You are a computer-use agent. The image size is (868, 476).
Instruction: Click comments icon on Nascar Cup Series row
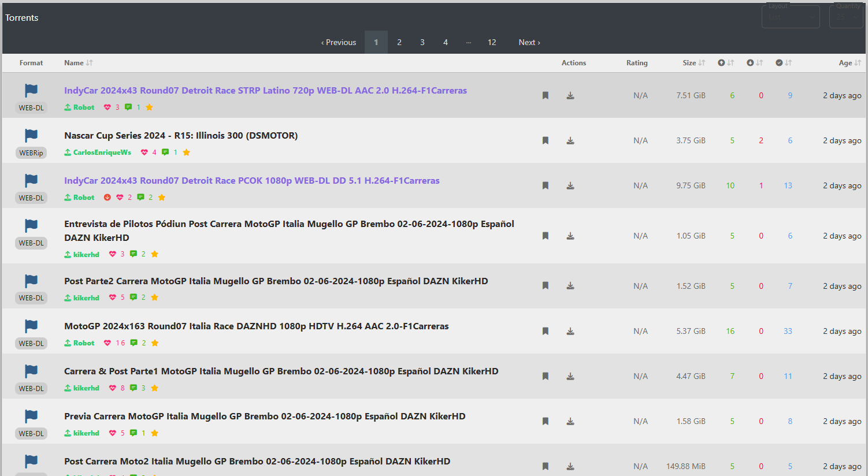tap(165, 153)
